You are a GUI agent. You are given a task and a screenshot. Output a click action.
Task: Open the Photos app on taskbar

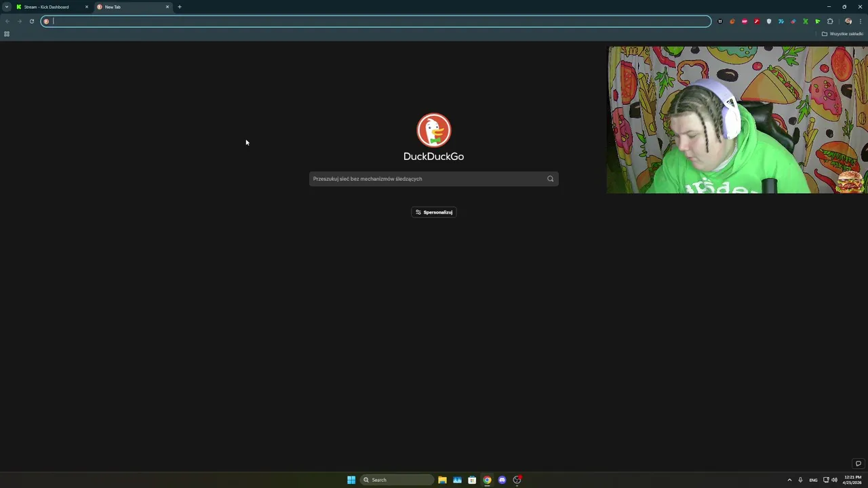(x=457, y=480)
